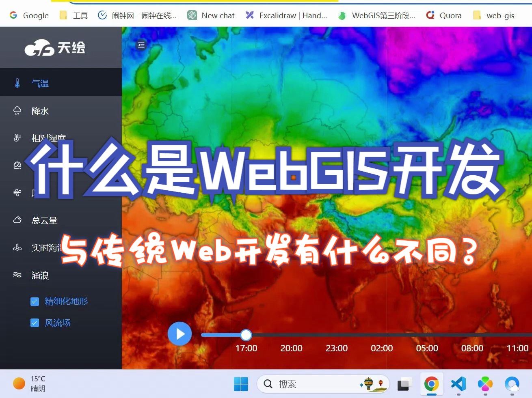Jump to 05:00 on the timeline
The image size is (532, 398).
pyautogui.click(x=427, y=348)
